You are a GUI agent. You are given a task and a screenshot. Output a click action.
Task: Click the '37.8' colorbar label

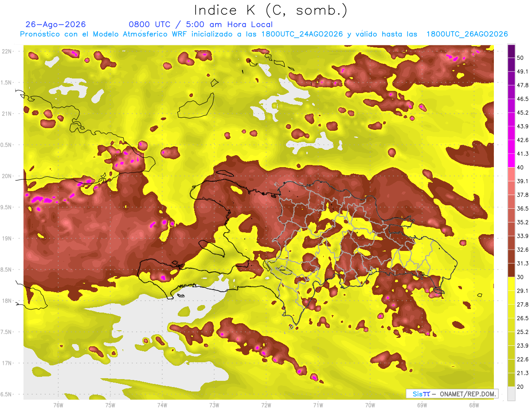[523, 195]
